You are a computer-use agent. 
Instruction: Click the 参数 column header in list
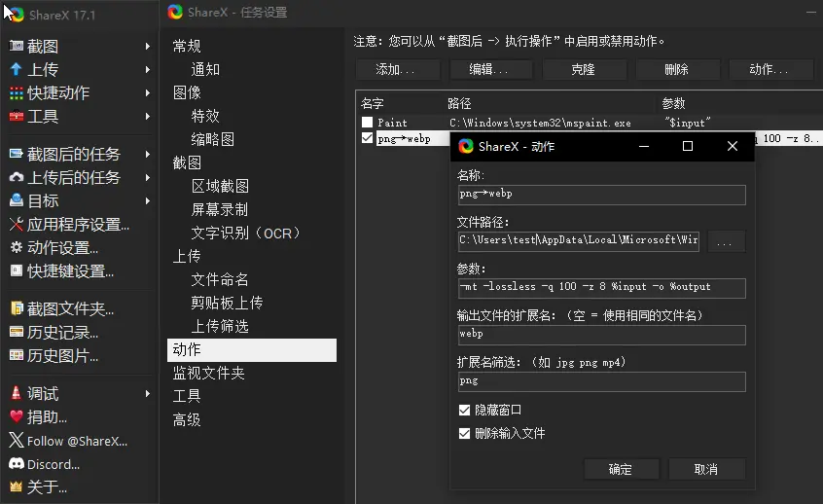(673, 103)
